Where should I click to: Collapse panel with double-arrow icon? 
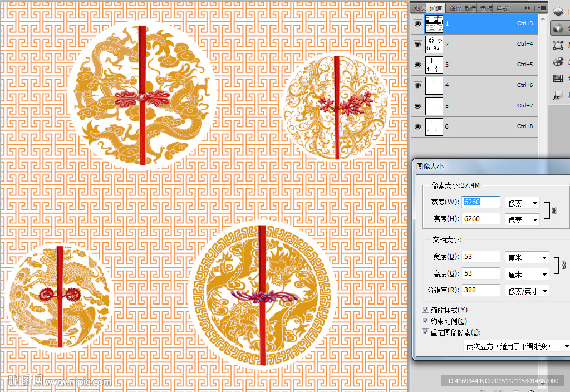(528, 8)
